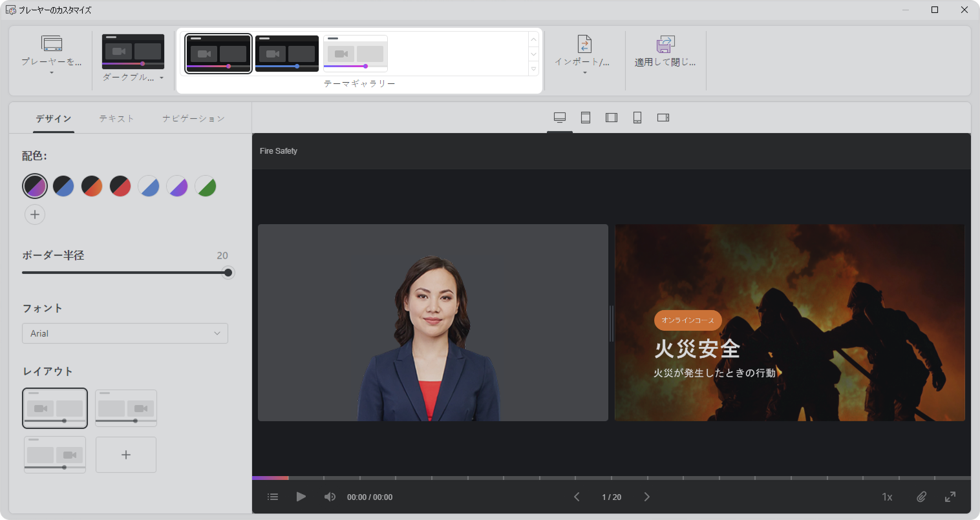Expand the ダークプル... theme dropdown
This screenshot has width=980, height=520.
click(x=133, y=59)
